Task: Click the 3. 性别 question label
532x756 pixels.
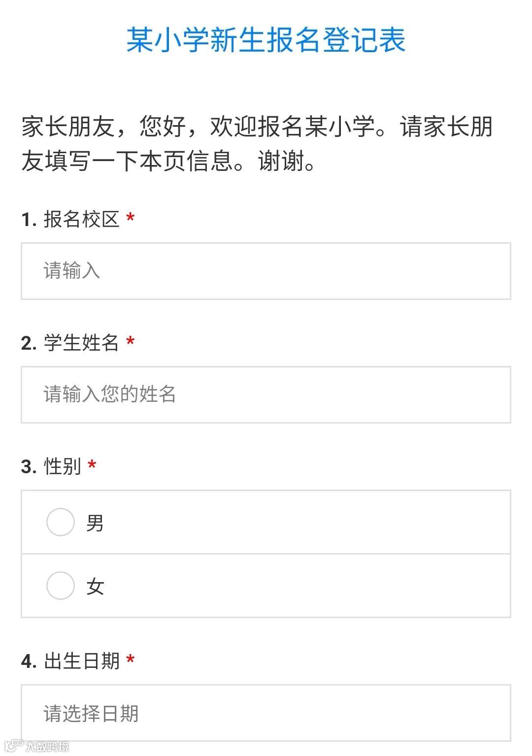Action: [51, 466]
